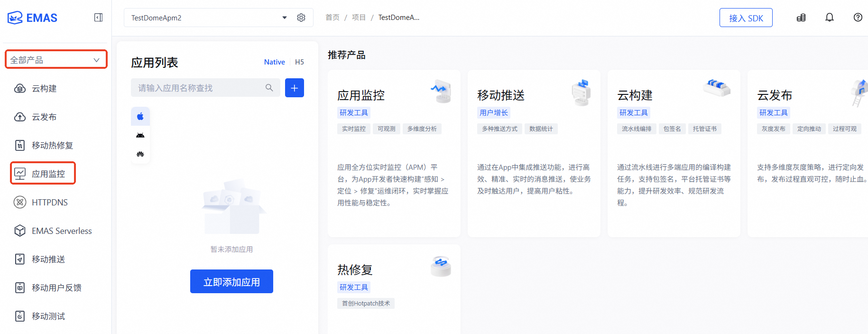Open 移动用户反馈 in the sidebar

click(x=56, y=288)
